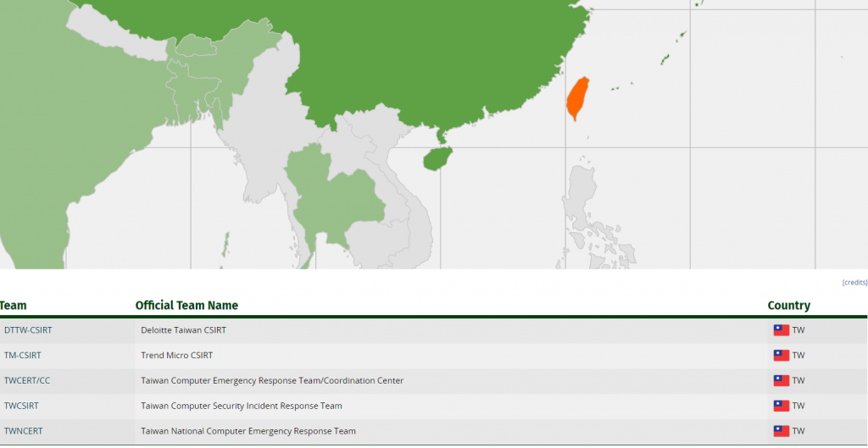Click the TW country code in TWNCERT row

(x=798, y=431)
